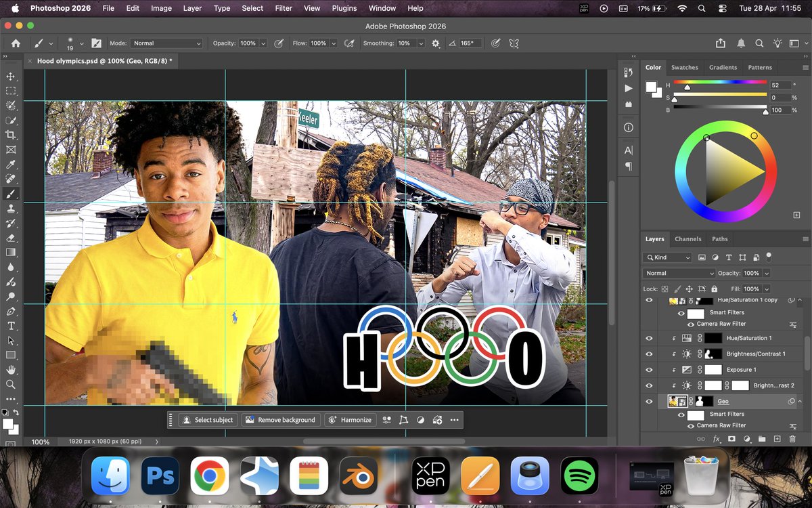Click the Share icon in options bar

click(x=721, y=43)
